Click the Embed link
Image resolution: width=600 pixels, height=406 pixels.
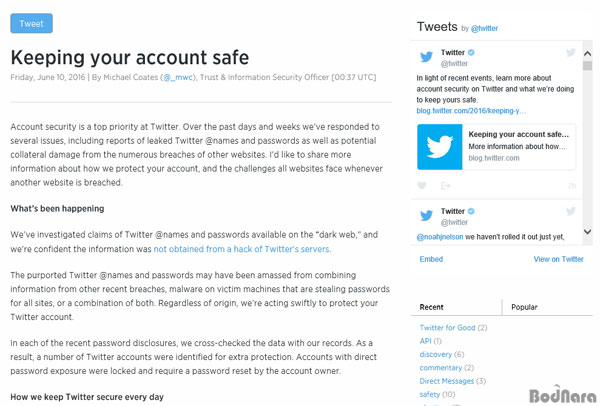pyautogui.click(x=431, y=259)
